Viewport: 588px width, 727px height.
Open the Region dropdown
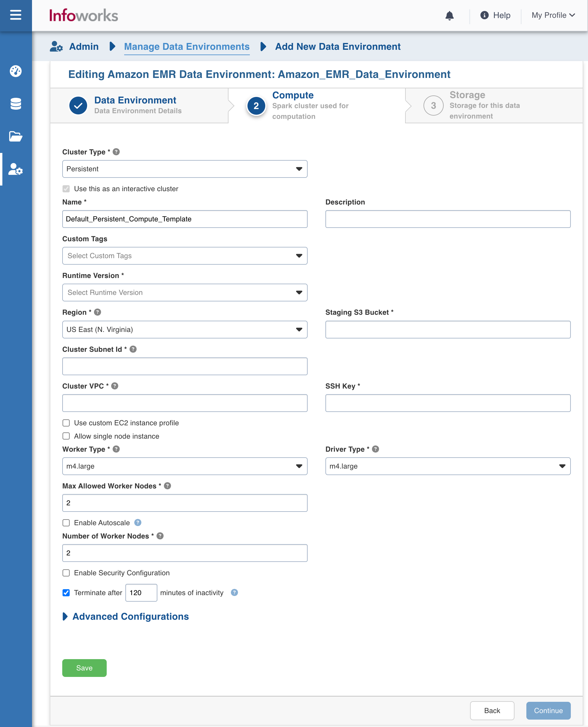pos(185,329)
